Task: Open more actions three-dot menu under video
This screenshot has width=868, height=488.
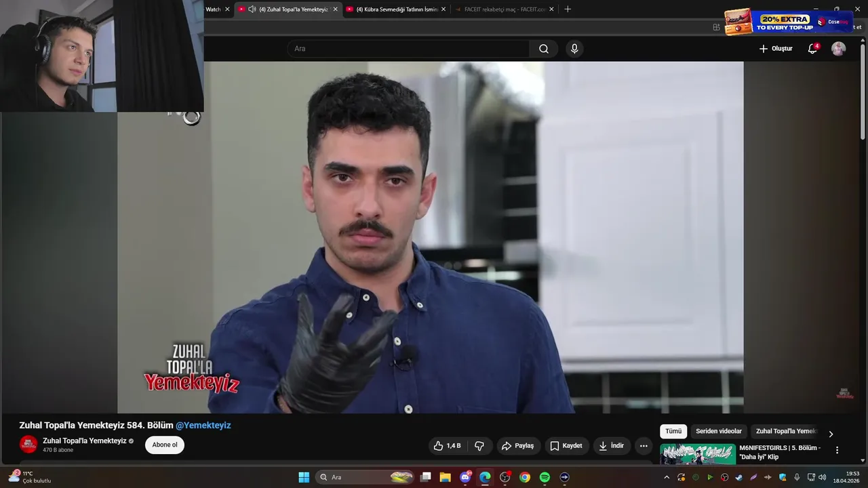Action: pos(644,446)
